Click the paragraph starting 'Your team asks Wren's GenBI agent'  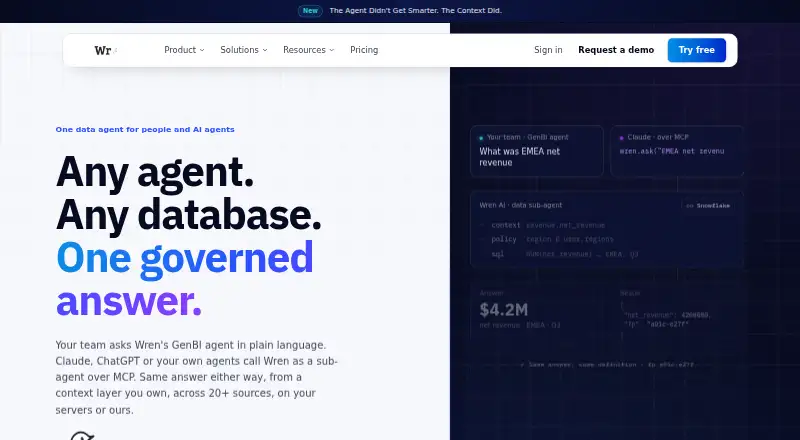point(196,377)
